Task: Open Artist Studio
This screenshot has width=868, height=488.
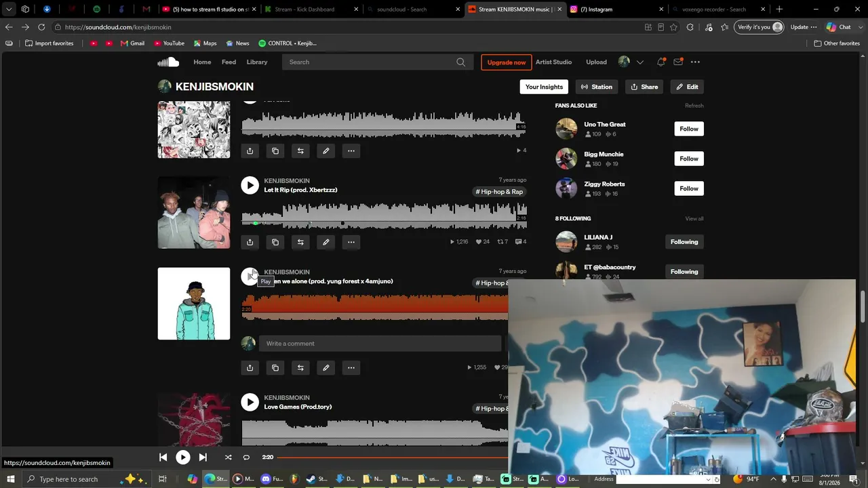Action: click(554, 62)
